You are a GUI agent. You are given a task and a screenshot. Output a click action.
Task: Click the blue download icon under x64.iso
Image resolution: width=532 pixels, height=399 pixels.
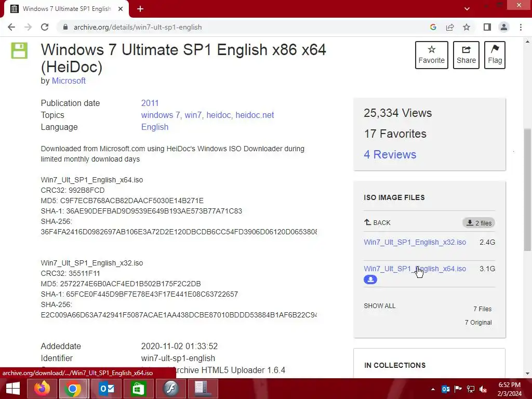tap(370, 280)
